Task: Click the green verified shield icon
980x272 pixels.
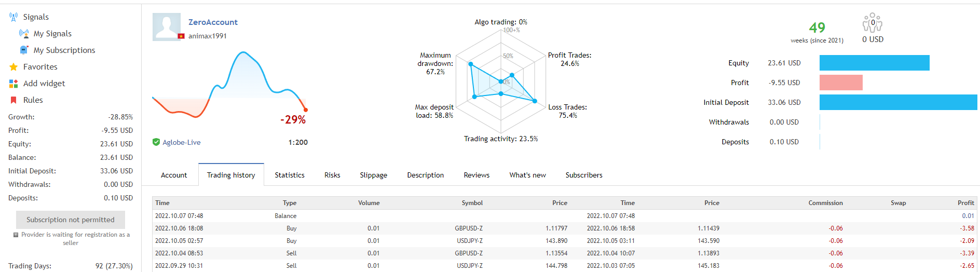Action: point(156,142)
